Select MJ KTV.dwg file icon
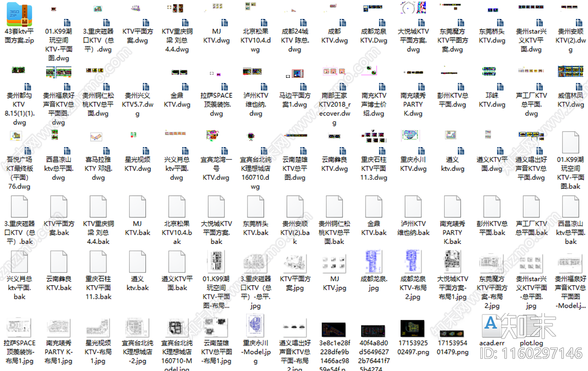 tap(216, 14)
